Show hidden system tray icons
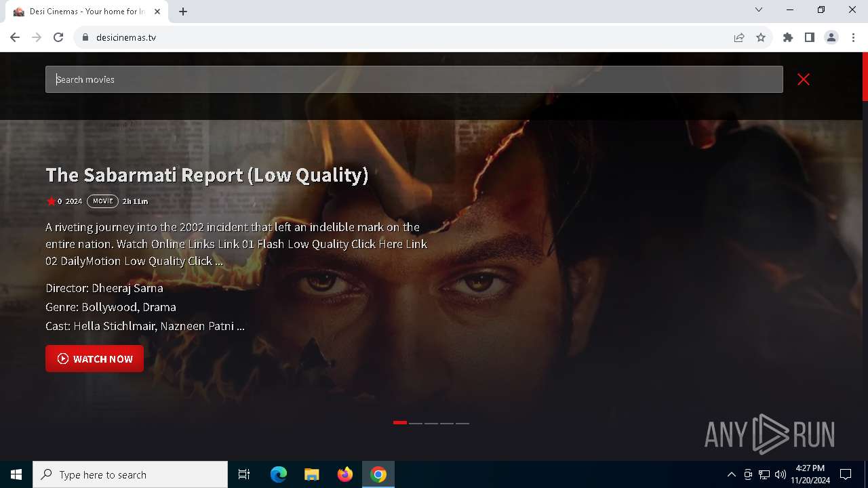 click(731, 474)
